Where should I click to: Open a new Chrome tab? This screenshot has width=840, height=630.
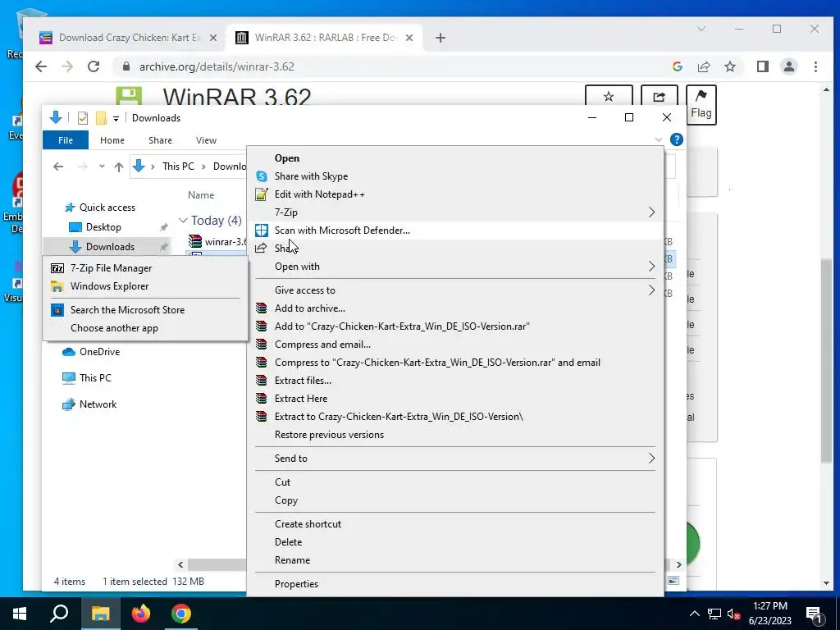441,38
